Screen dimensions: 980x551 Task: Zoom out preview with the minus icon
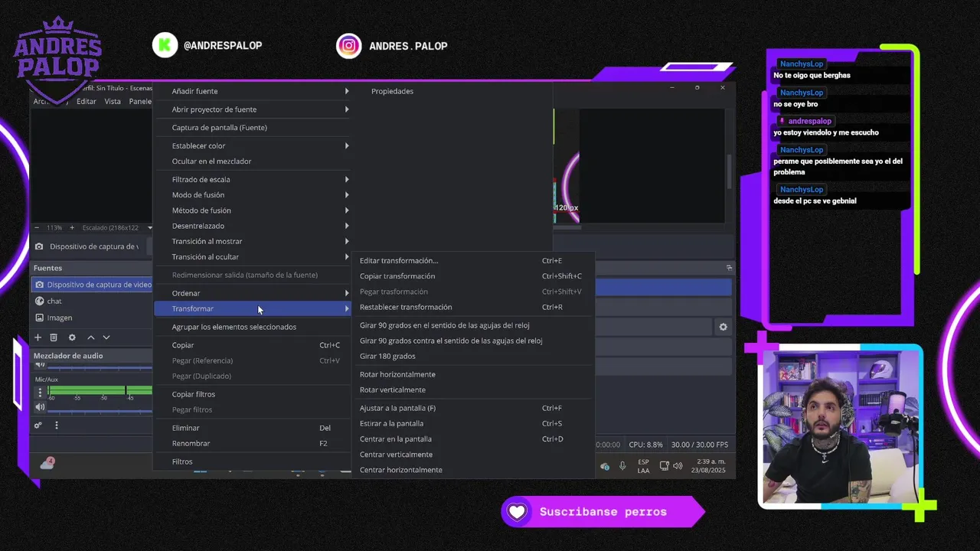coord(37,227)
